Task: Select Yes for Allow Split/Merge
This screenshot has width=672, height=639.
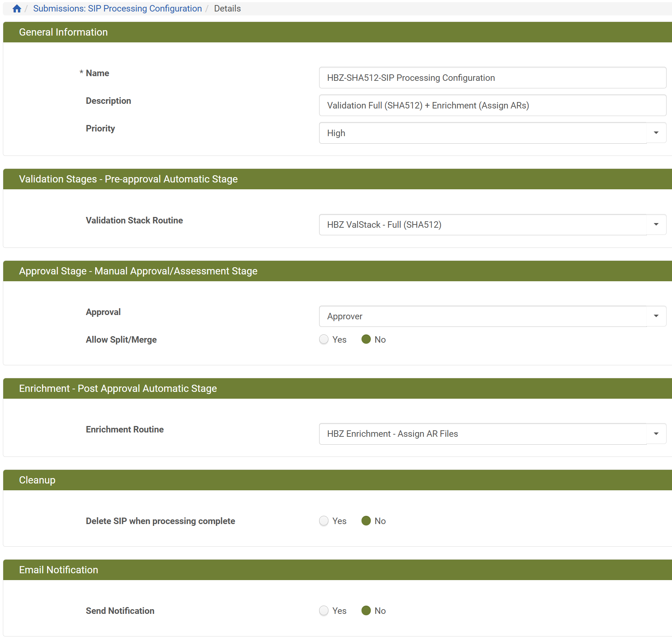Action: click(324, 339)
